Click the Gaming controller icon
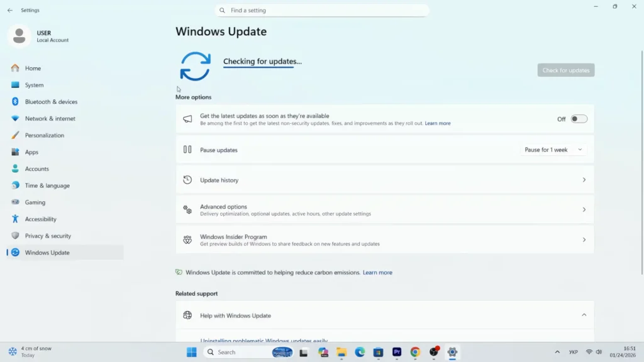Screen dimensions: 644x362 coord(15,202)
